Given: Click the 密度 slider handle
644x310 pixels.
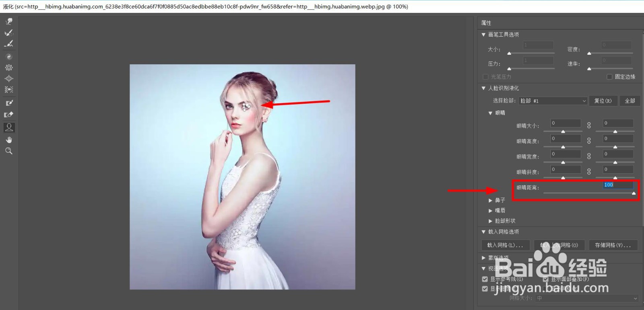Looking at the screenshot, I should 589,53.
